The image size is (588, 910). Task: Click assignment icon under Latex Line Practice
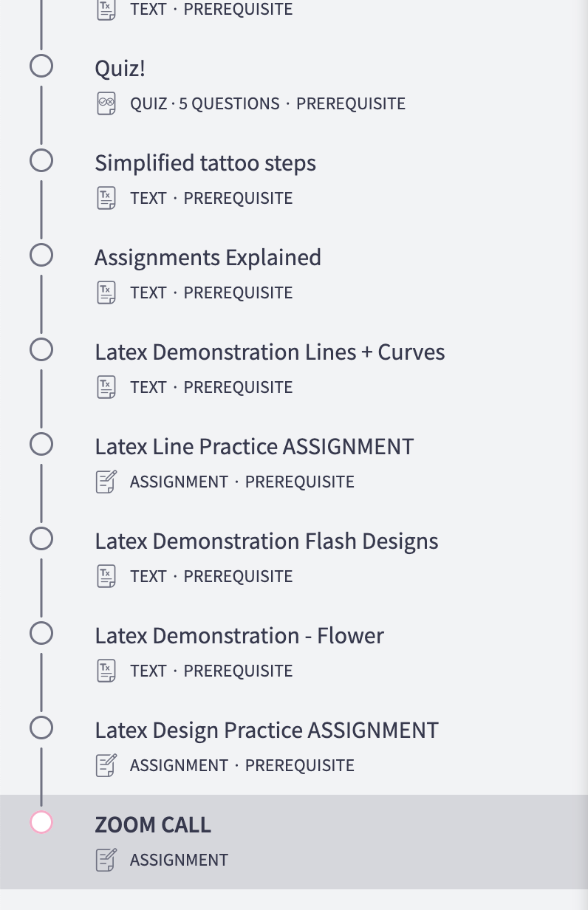click(x=106, y=482)
